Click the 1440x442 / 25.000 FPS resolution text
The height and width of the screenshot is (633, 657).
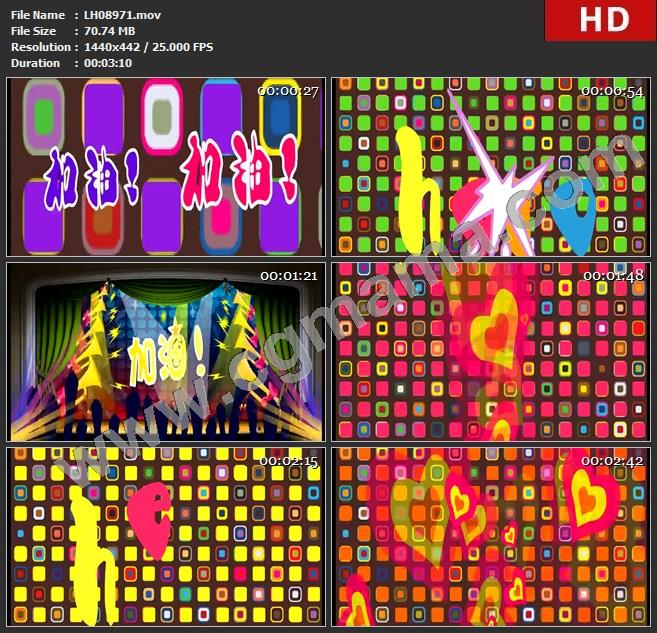[x=148, y=47]
